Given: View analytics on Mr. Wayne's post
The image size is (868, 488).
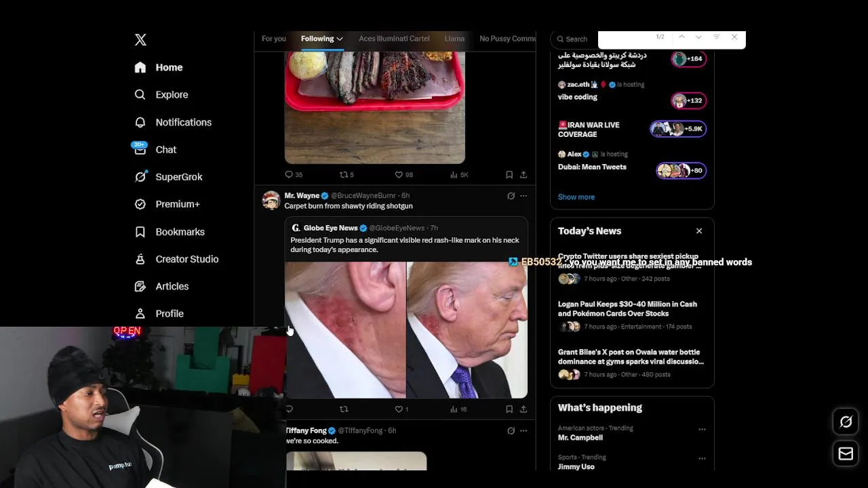Looking at the screenshot, I should coord(458,409).
